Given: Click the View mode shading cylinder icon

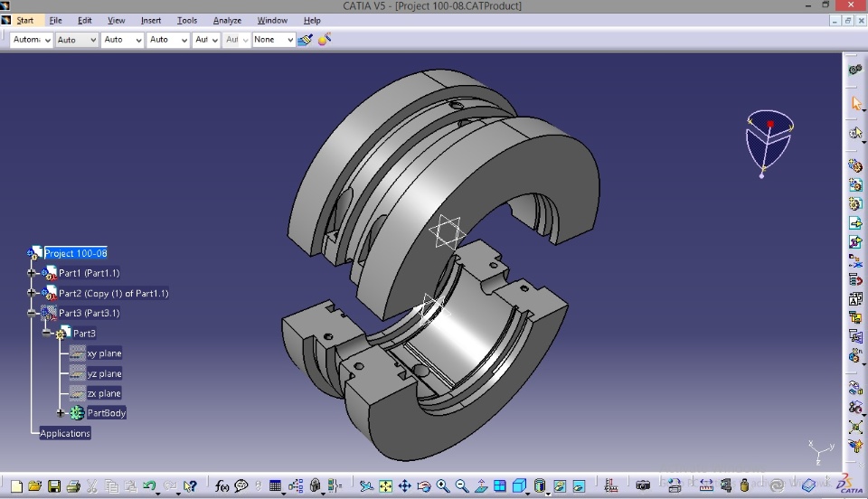Looking at the screenshot, I should point(539,485).
